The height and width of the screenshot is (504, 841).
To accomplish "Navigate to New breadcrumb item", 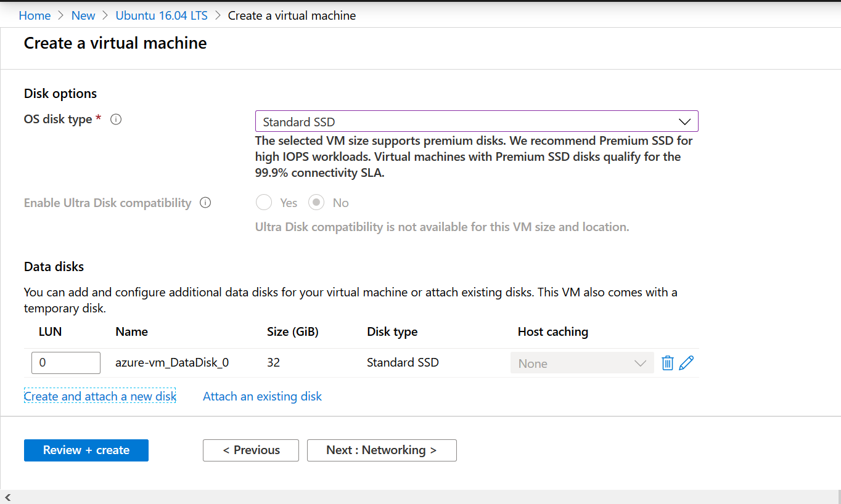I will pyautogui.click(x=83, y=15).
